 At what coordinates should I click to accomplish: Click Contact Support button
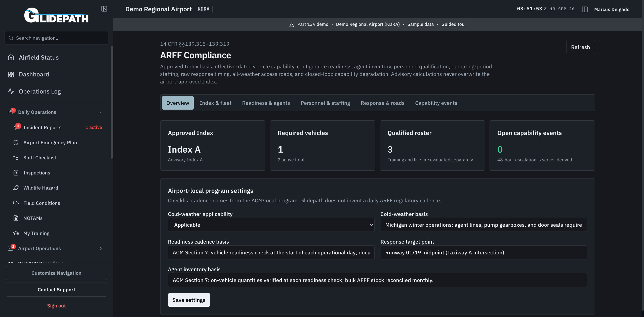[56, 290]
